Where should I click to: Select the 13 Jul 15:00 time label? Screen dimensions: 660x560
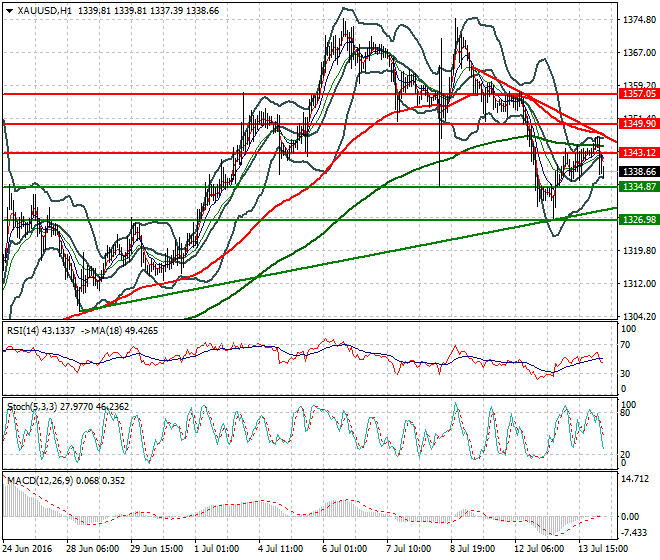tap(604, 549)
